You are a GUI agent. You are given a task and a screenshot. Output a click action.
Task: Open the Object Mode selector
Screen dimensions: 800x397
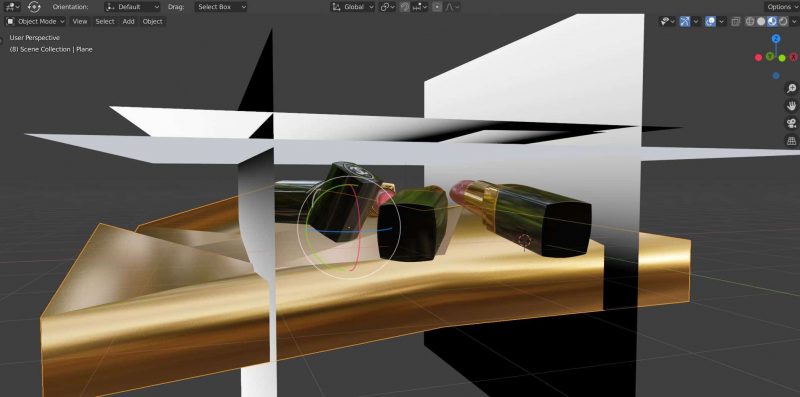click(35, 21)
